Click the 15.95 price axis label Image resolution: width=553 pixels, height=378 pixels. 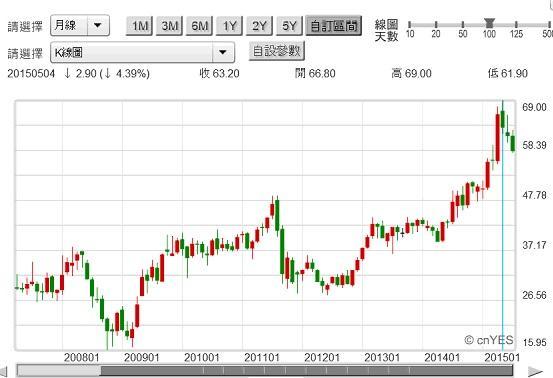click(534, 342)
